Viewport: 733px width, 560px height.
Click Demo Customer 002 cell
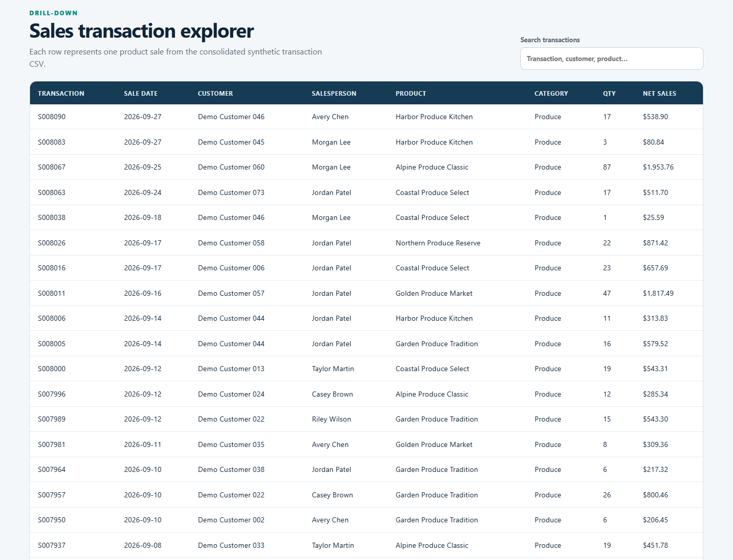(x=231, y=520)
